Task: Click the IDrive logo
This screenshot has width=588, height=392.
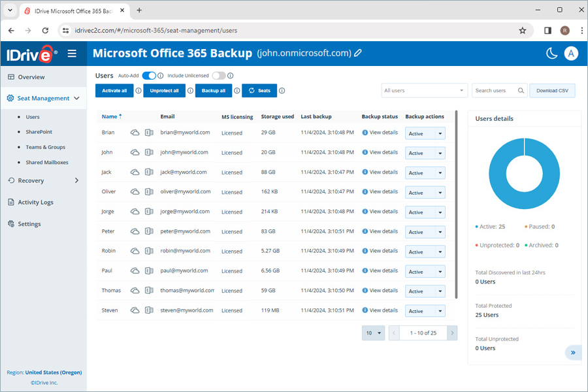Action: [31, 53]
